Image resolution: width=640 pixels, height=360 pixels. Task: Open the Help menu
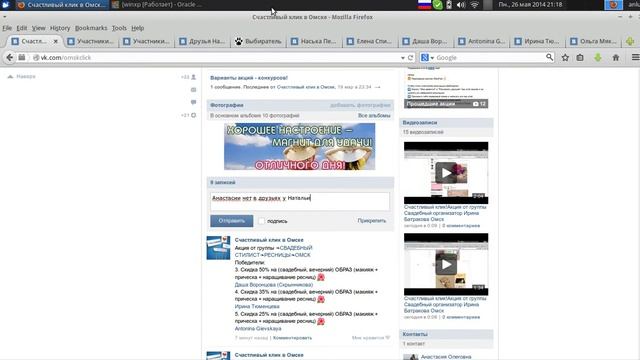pos(138,28)
